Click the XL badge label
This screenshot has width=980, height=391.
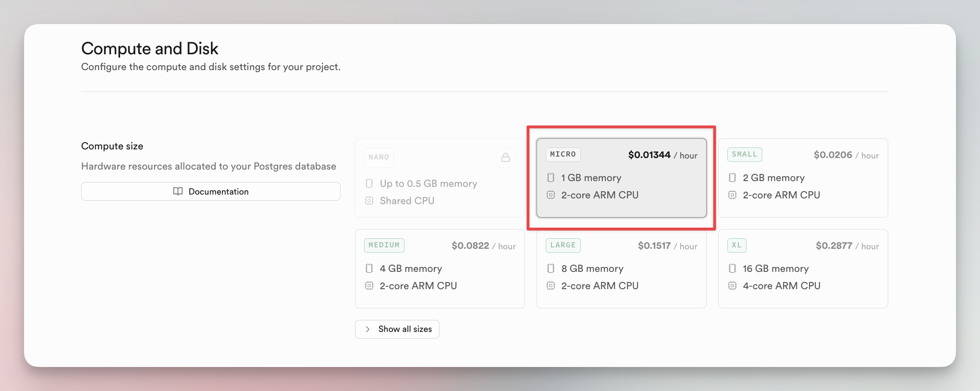737,245
